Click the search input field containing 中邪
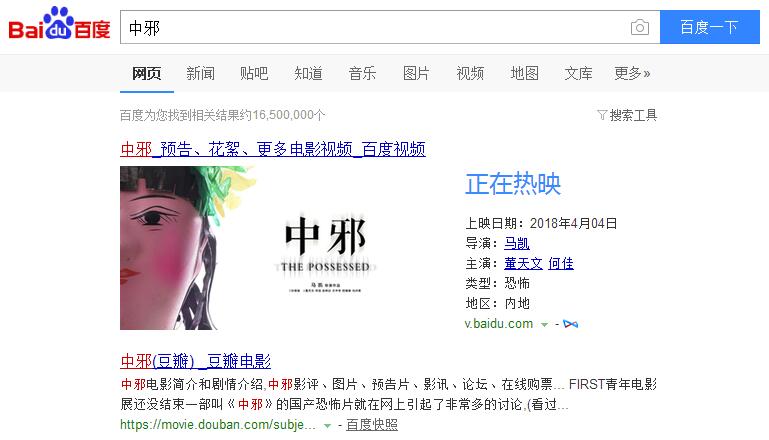Screen dimensions: 769x440 tap(375, 27)
